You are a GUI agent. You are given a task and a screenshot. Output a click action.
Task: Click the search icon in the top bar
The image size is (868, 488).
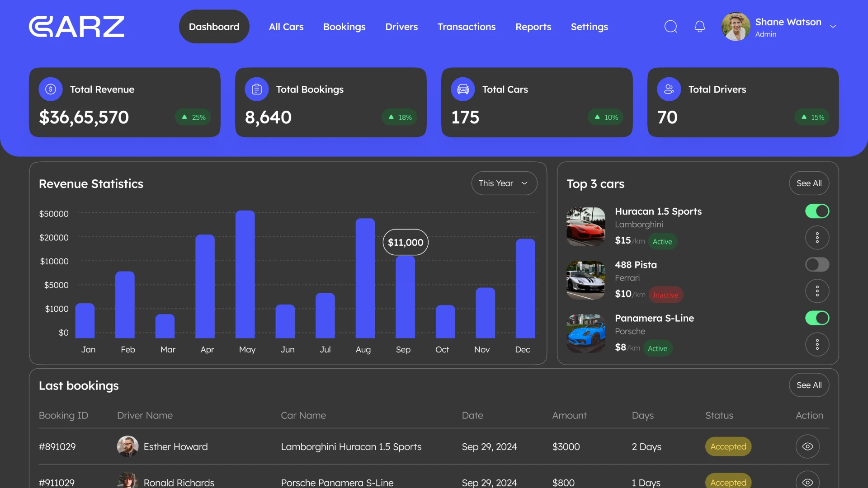click(x=671, y=27)
